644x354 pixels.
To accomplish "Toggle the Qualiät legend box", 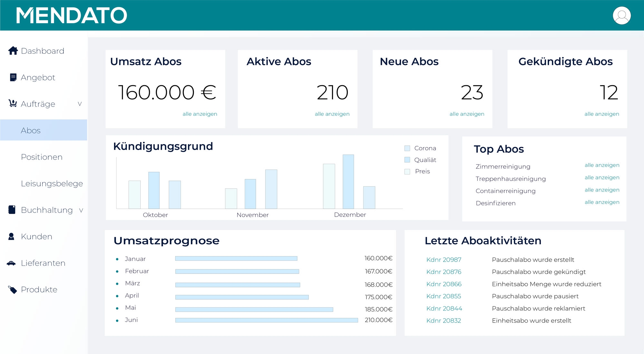I will 407,160.
